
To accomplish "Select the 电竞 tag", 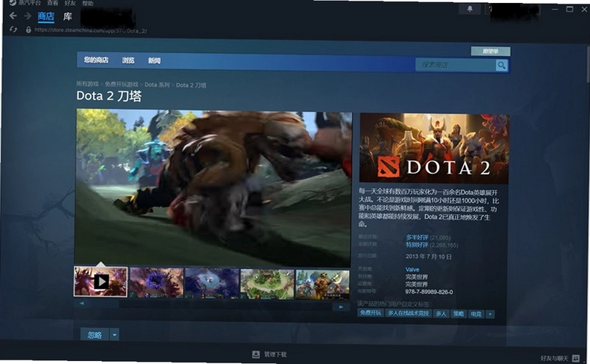I will 476,314.
